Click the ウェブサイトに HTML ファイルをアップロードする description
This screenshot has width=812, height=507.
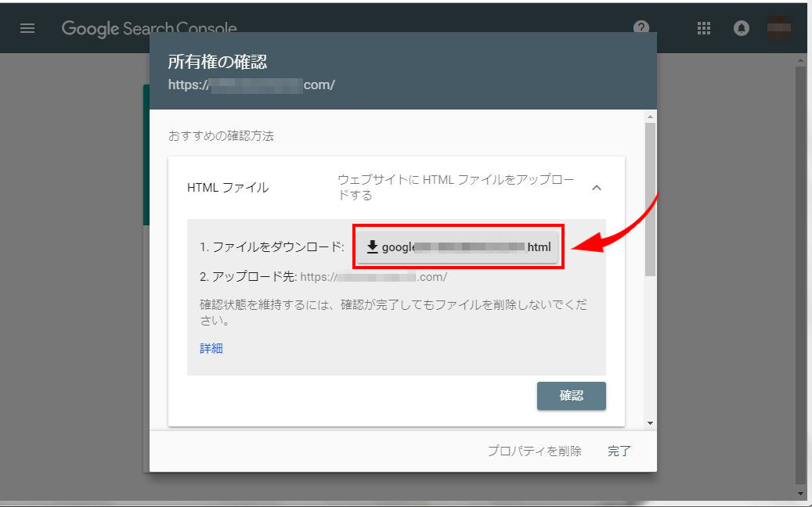[456, 187]
